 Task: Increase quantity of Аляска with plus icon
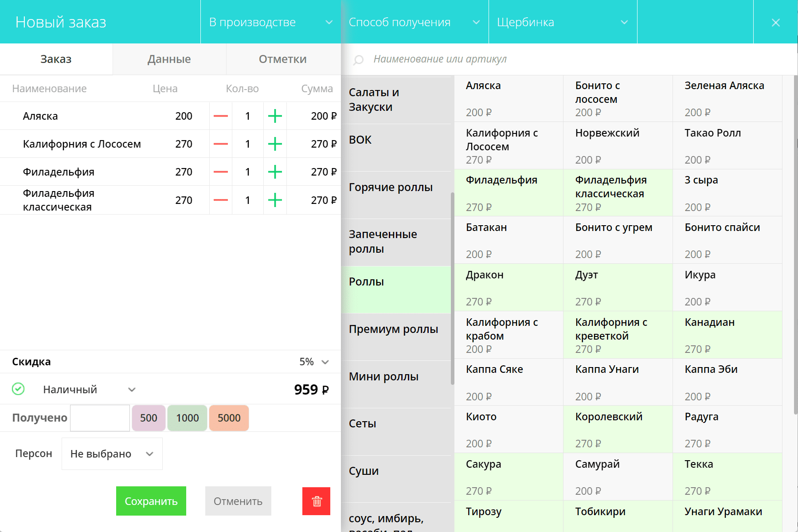275,116
